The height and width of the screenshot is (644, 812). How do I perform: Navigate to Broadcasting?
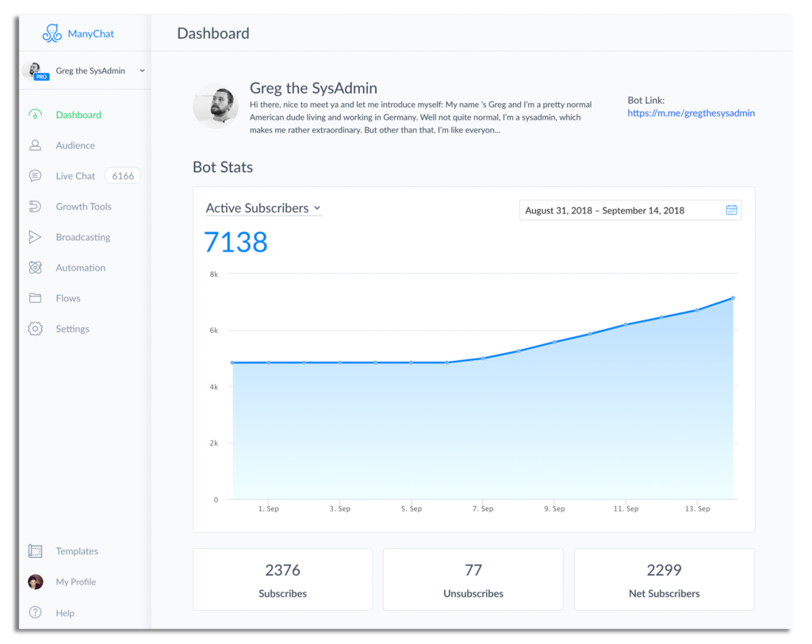(x=82, y=237)
